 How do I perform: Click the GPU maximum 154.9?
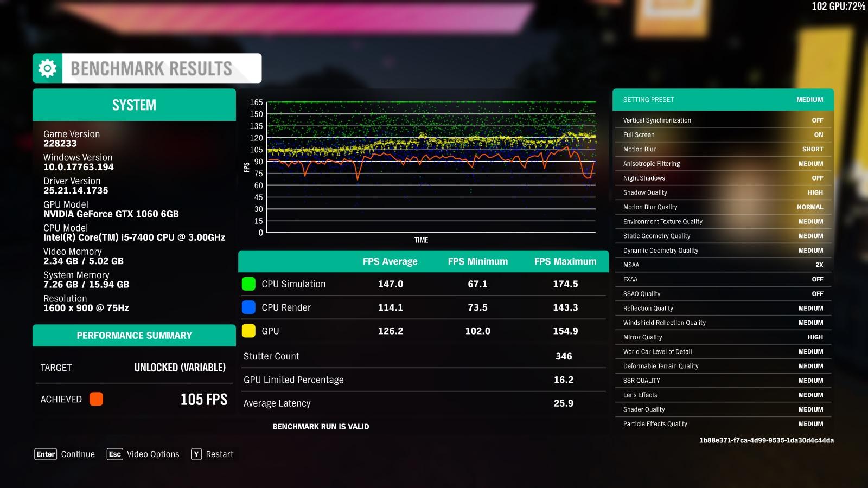pos(565,331)
